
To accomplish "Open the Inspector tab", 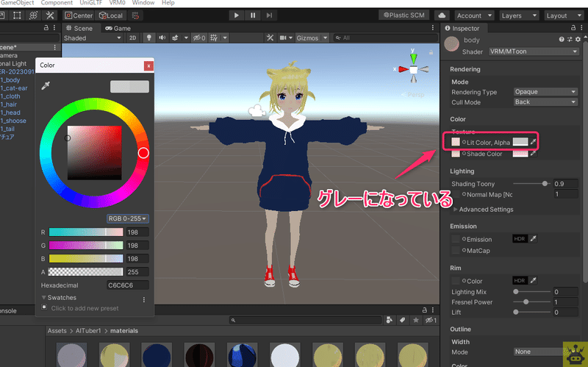I will (462, 28).
